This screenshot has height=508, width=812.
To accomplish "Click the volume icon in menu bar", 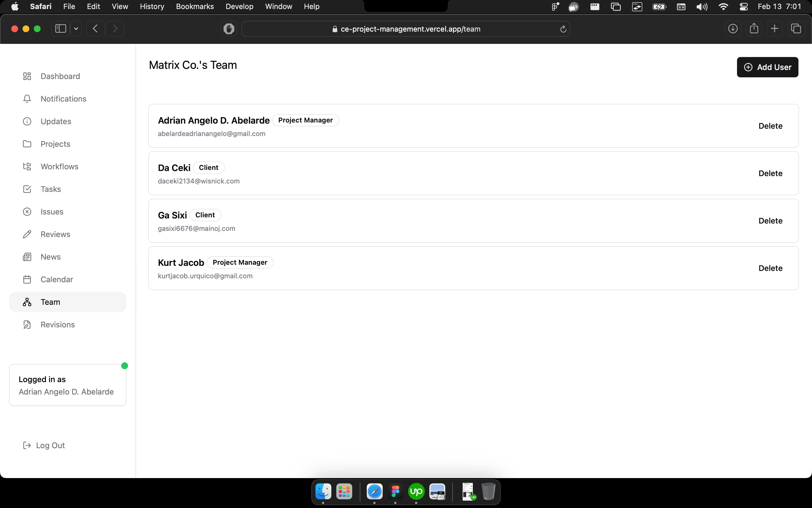I will coord(702,7).
